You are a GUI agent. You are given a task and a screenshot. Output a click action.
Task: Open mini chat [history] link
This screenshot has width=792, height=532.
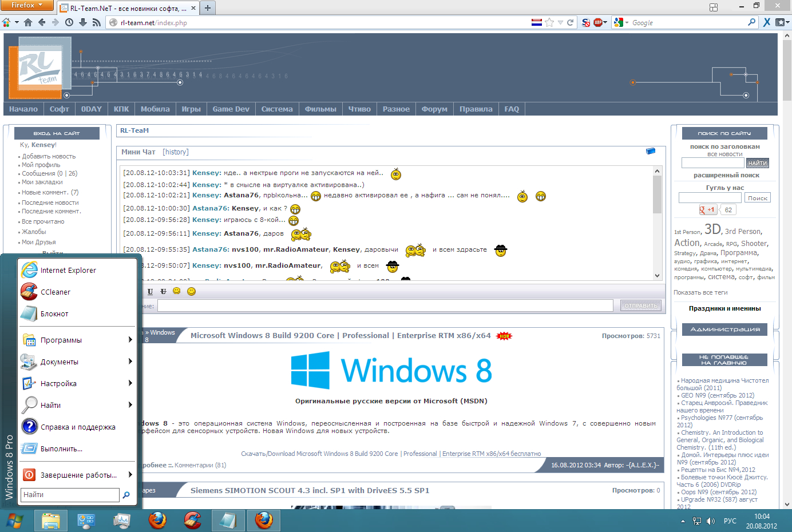click(x=175, y=152)
